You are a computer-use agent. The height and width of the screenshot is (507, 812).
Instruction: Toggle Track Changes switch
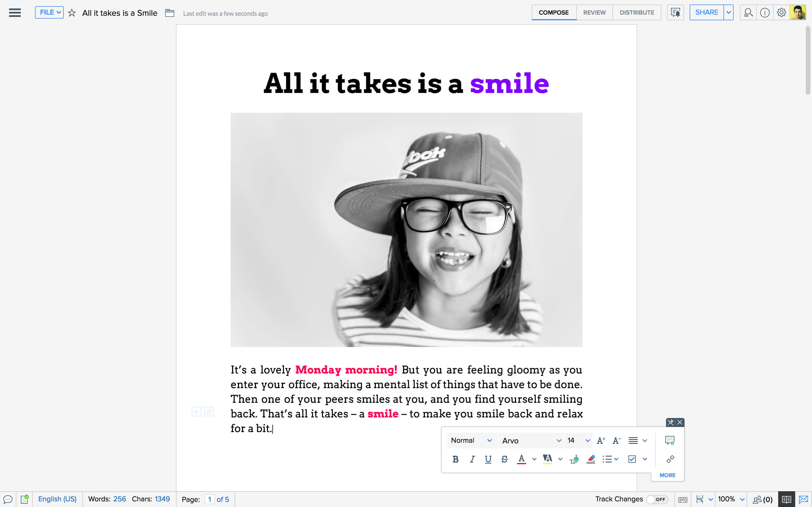tap(657, 499)
